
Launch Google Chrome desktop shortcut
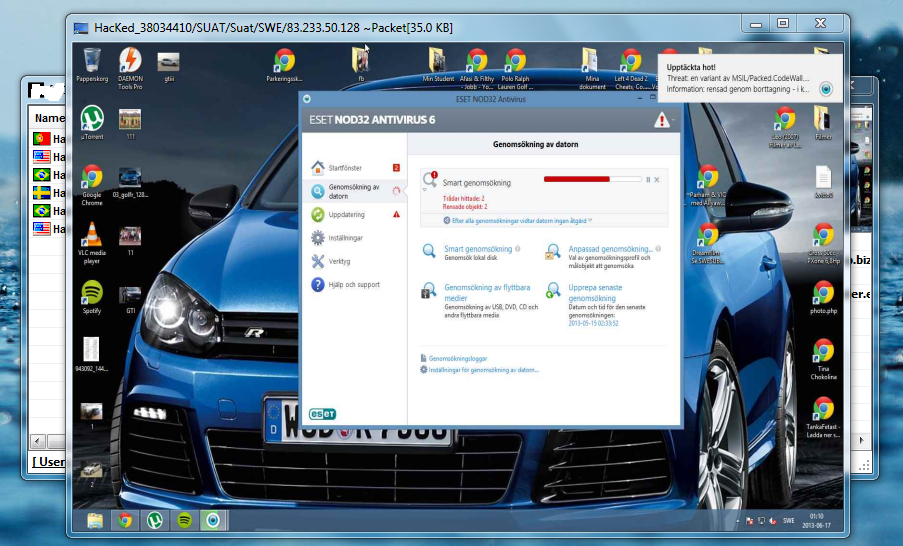[x=92, y=185]
